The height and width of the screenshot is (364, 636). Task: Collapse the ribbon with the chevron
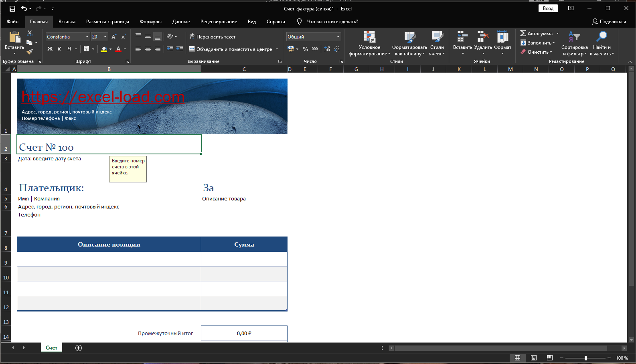(x=630, y=62)
